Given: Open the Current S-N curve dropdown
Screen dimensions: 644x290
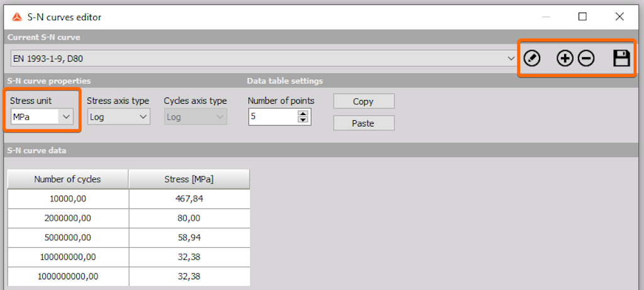Looking at the screenshot, I should pos(264,59).
